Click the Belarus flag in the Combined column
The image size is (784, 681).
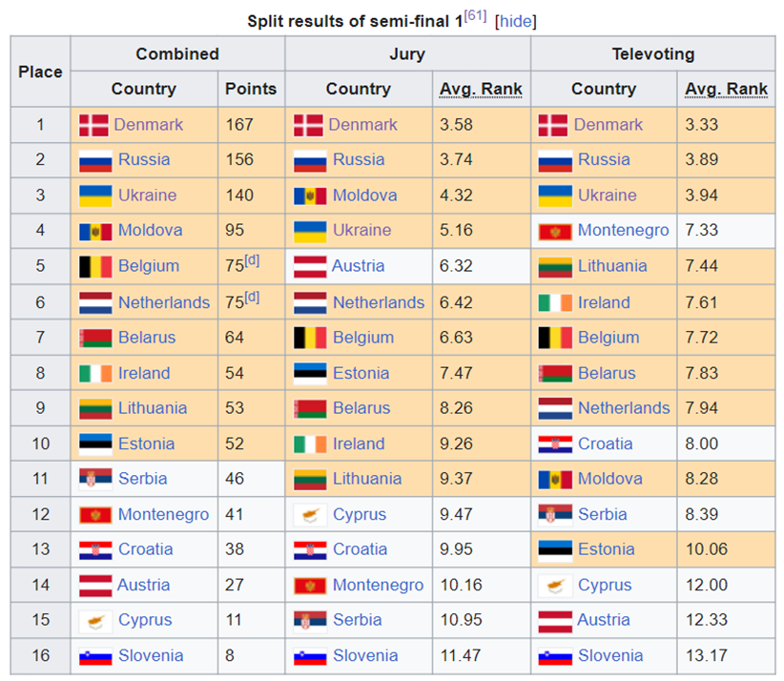click(x=95, y=338)
